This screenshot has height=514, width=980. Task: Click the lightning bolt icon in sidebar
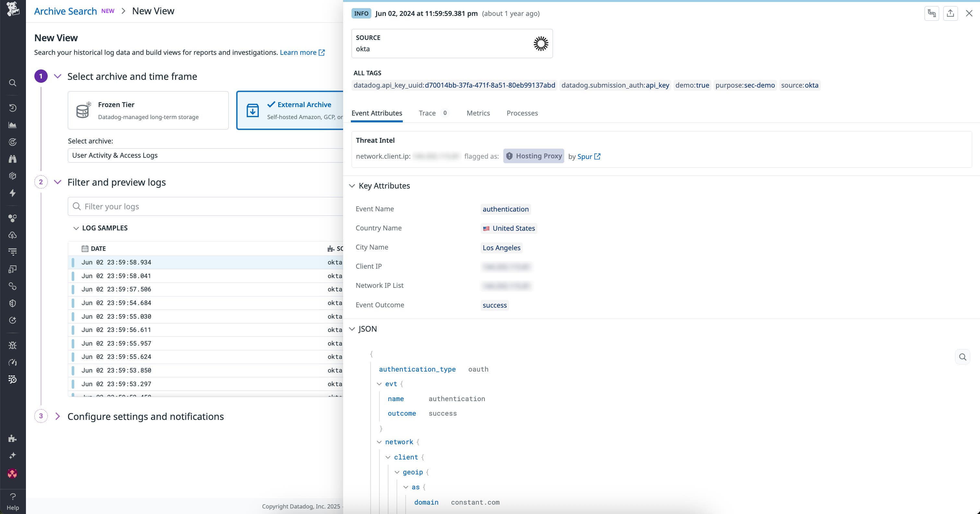tap(13, 193)
